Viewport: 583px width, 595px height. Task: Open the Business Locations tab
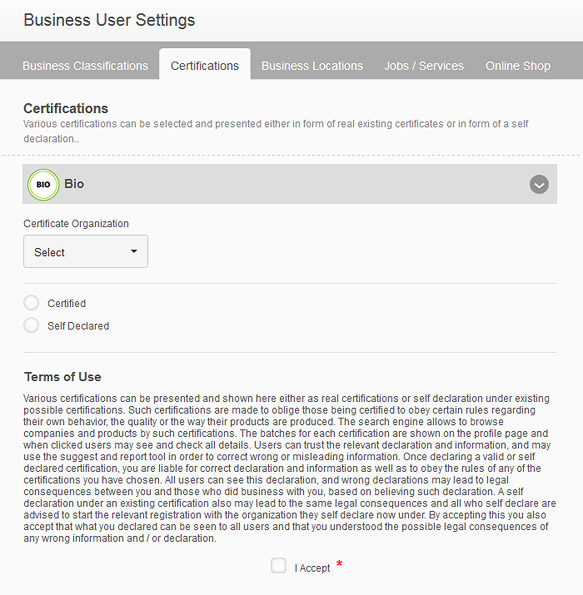pos(312,66)
